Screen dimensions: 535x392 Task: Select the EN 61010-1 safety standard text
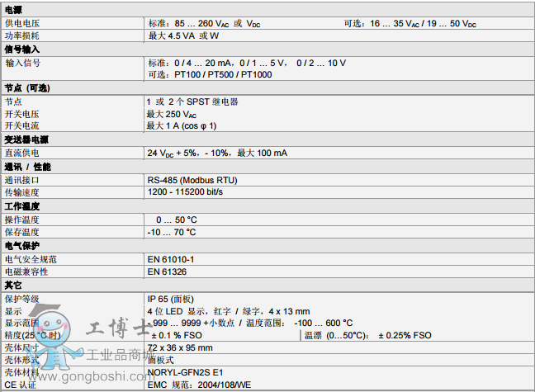pyautogui.click(x=171, y=259)
